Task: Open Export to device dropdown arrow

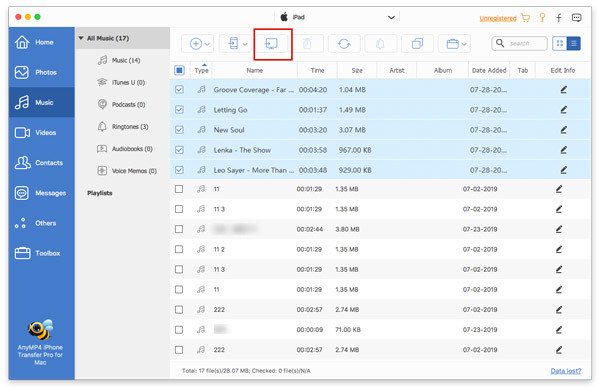Action: pyautogui.click(x=245, y=44)
